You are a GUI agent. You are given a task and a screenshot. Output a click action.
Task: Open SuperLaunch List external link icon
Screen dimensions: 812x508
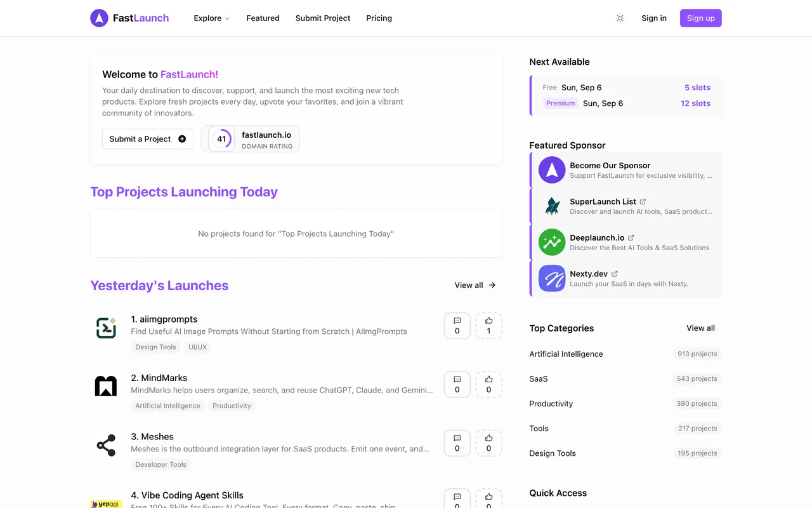643,201
